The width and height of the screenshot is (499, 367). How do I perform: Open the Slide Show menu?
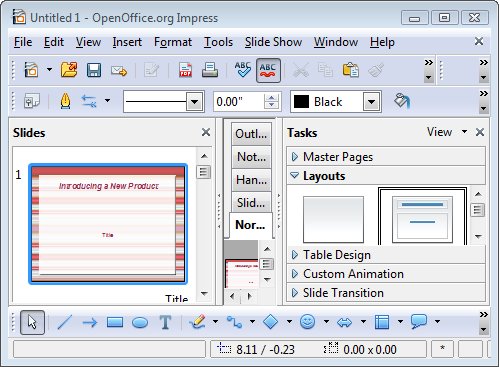[x=273, y=42]
